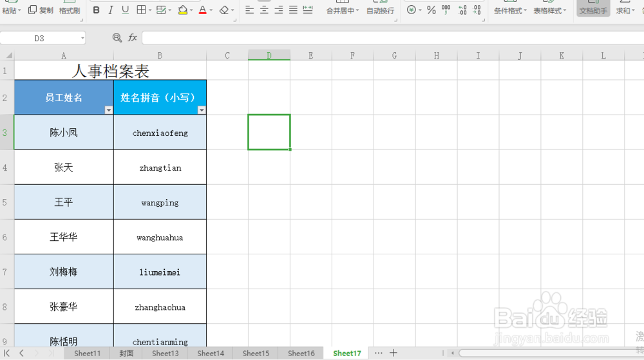The image size is (644, 360).
Task: Open filter dropdown on 姓名拼音 header
Action: (201, 110)
